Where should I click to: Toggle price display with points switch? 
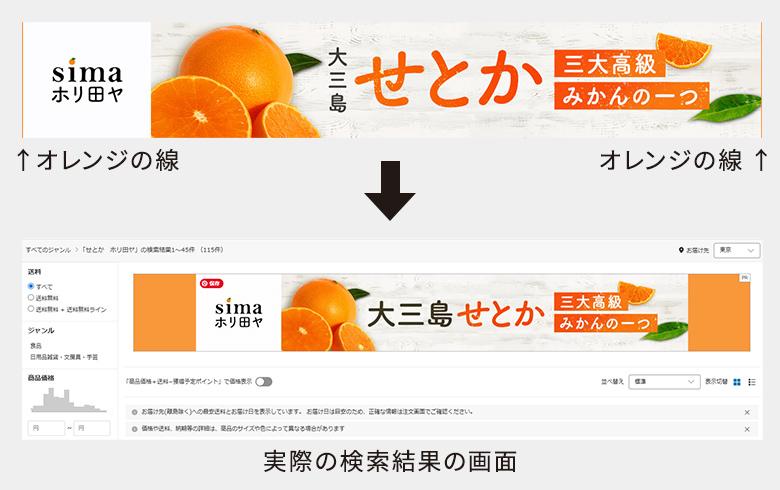coord(264,382)
